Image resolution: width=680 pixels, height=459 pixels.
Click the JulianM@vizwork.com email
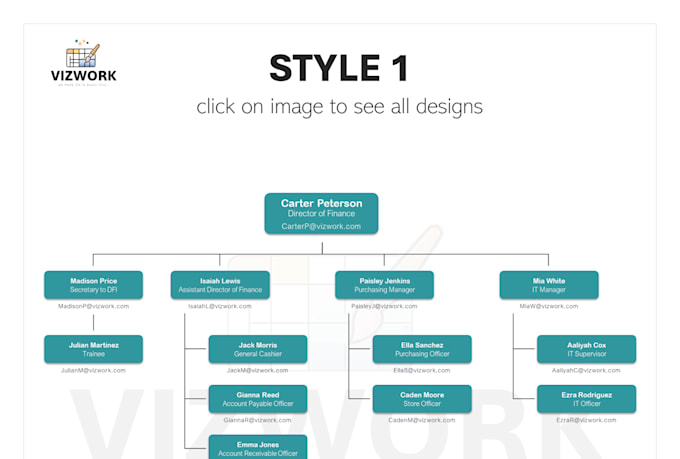click(93, 370)
